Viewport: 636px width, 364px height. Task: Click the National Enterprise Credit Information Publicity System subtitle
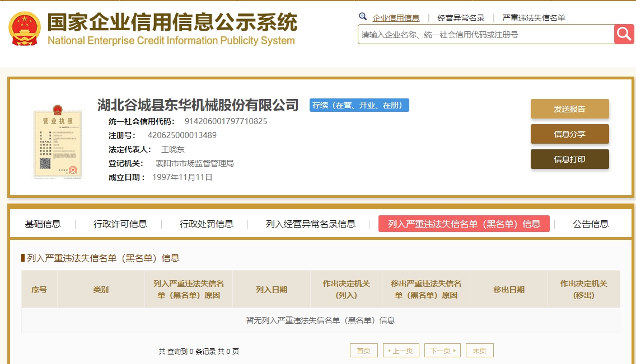click(x=171, y=41)
